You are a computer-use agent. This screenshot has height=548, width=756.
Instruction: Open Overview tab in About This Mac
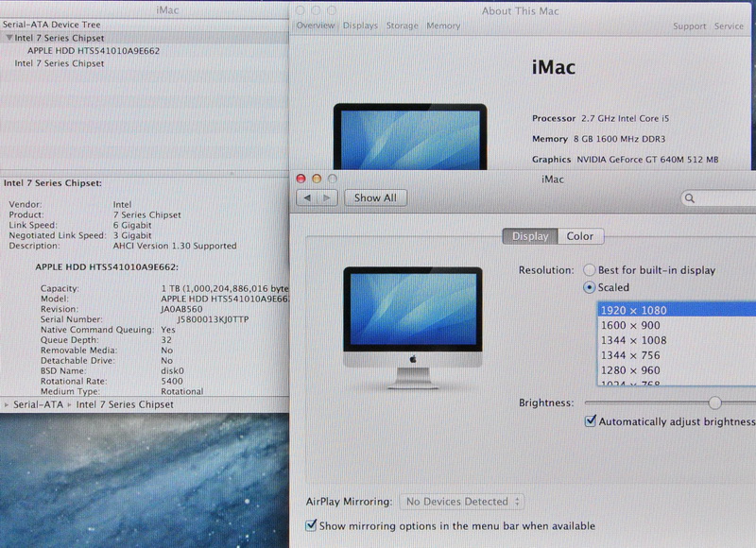click(316, 26)
